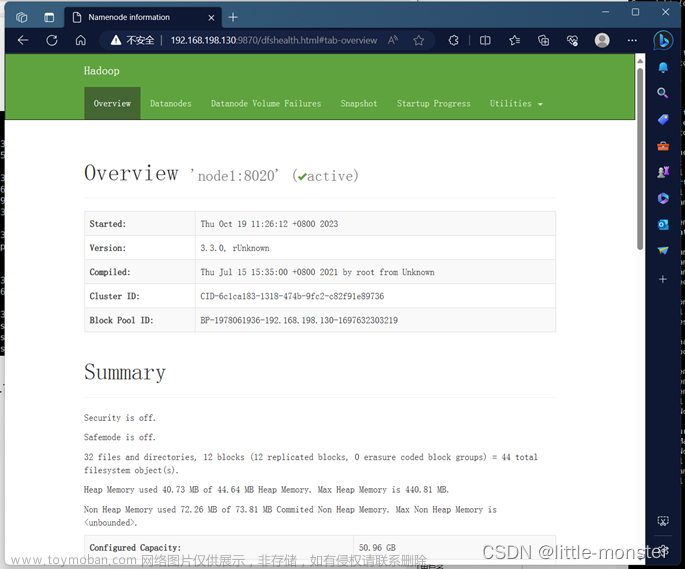This screenshot has height=569, width=685.
Task: Open vertical tabs icon in title bar
Action: pyautogui.click(x=49, y=17)
